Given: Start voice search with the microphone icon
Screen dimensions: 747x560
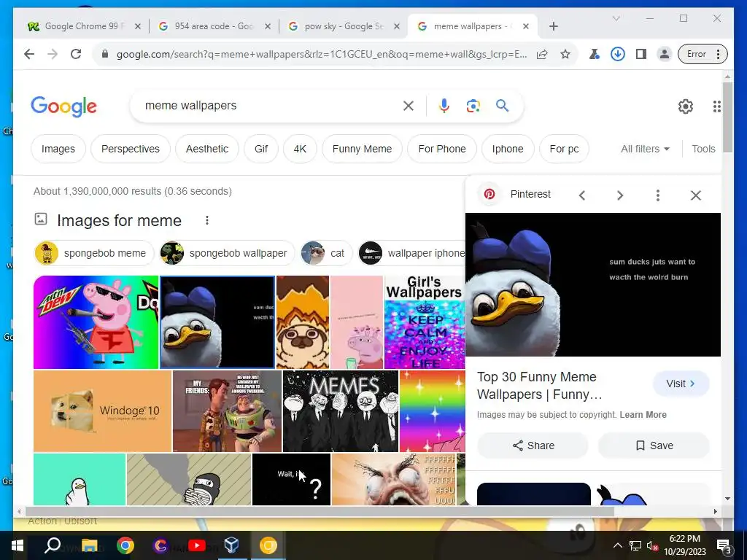Looking at the screenshot, I should (444, 106).
